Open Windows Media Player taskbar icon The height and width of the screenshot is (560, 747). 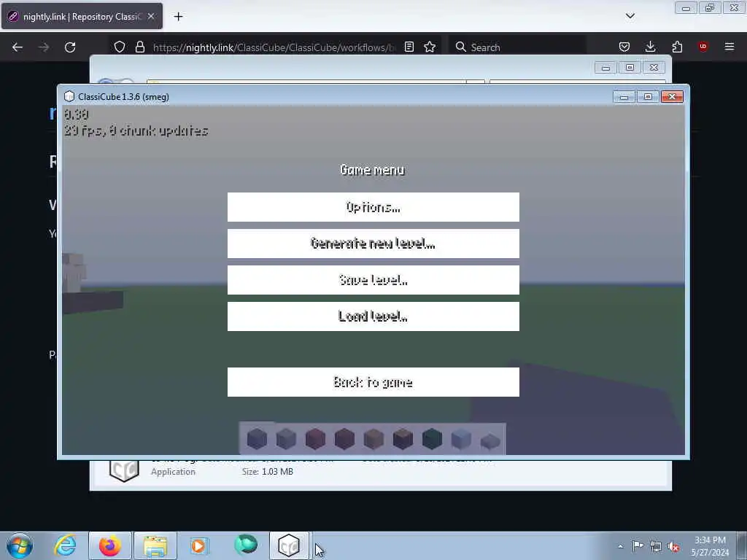click(198, 545)
